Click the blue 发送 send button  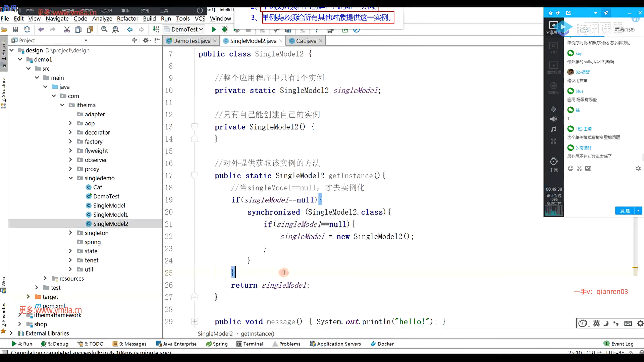coord(625,210)
